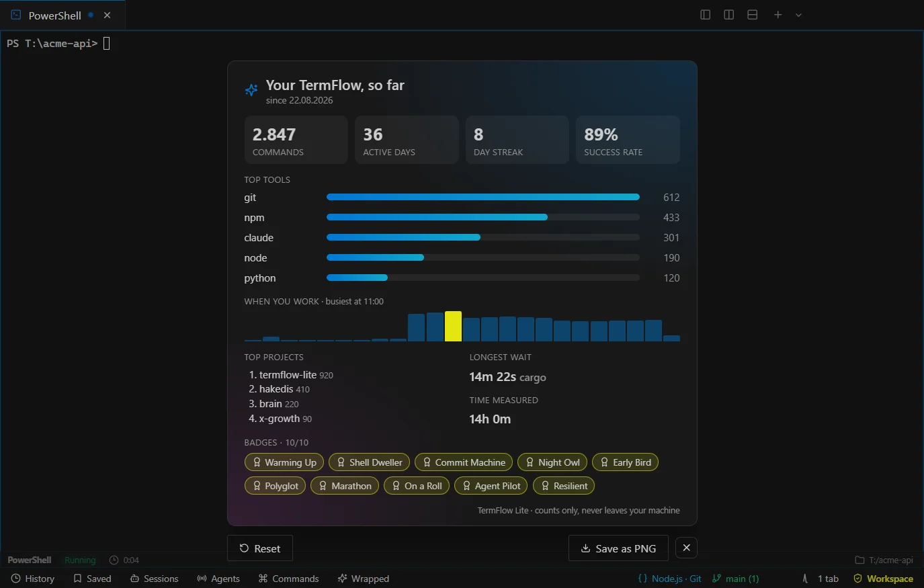Close the TermFlow stats overlay
The width and height of the screenshot is (924, 588).
coord(686,548)
